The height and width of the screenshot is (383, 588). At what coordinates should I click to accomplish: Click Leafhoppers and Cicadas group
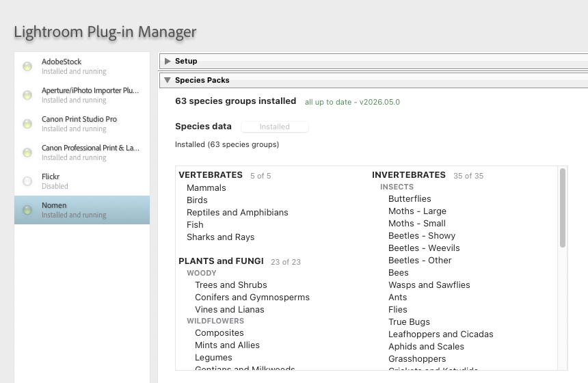[x=440, y=334]
